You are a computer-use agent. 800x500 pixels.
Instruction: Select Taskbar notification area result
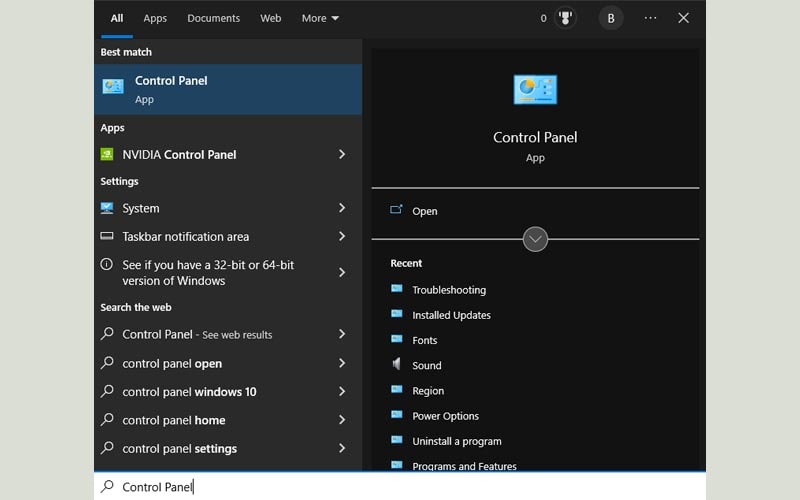click(228, 236)
